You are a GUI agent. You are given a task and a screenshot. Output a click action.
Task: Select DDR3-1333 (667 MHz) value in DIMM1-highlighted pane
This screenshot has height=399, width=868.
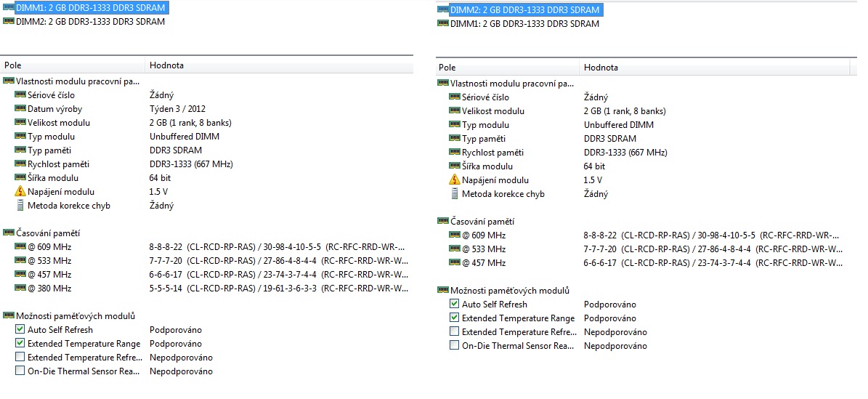(191, 164)
